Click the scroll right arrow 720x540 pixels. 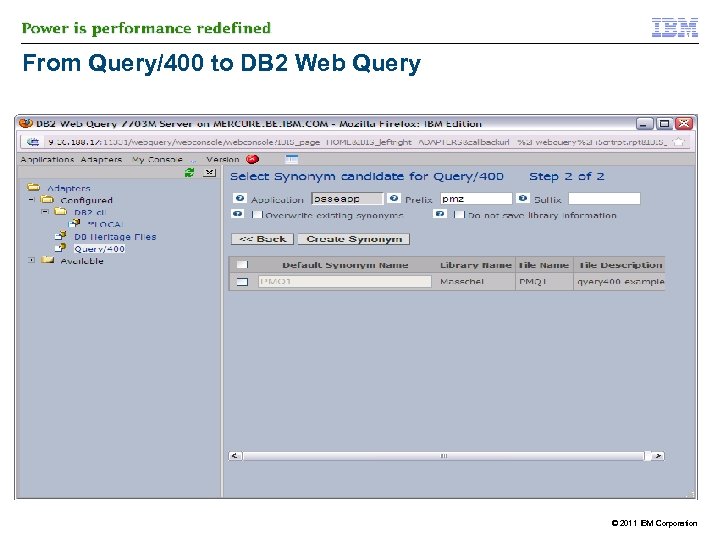[658, 456]
